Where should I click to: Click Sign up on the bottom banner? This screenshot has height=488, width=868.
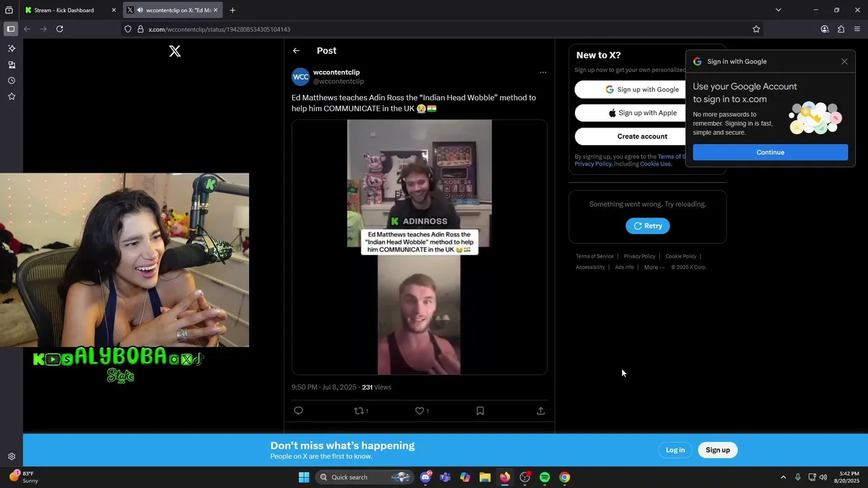coord(717,450)
